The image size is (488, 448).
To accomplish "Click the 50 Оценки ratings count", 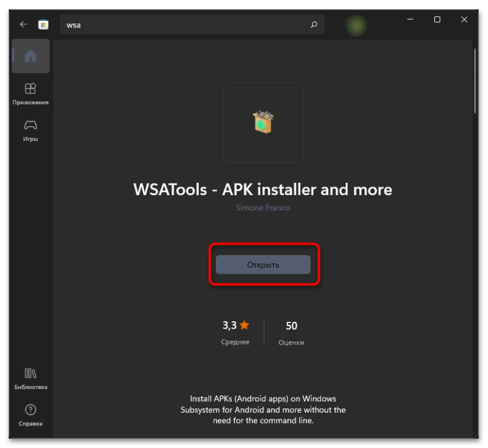I will coord(292,333).
